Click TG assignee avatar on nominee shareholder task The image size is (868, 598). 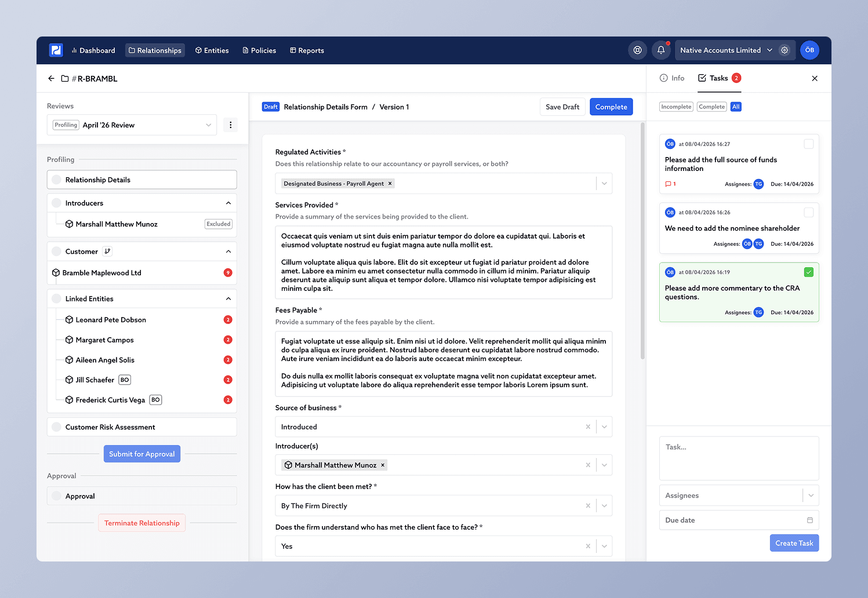click(x=758, y=244)
